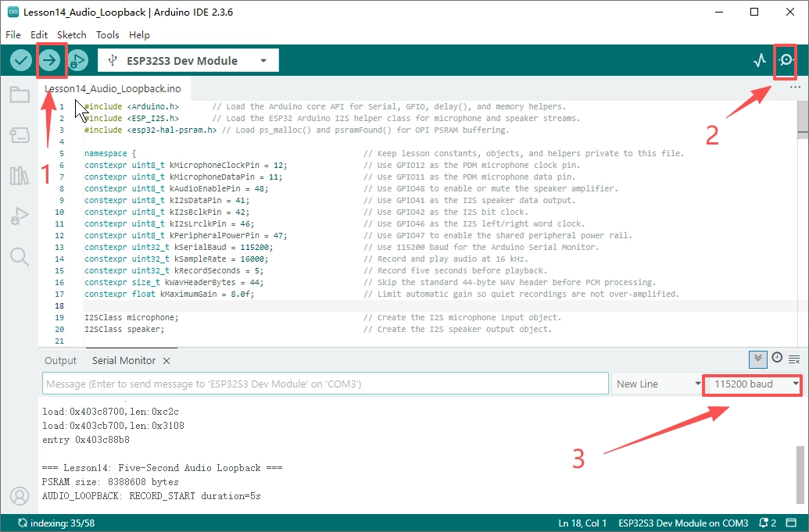Open the File menu
The height and width of the screenshot is (532, 809).
point(13,34)
